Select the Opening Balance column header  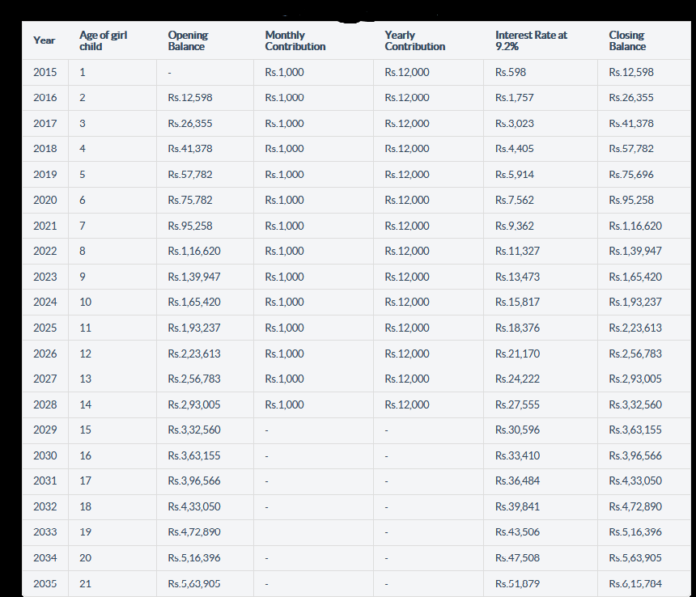(187, 40)
